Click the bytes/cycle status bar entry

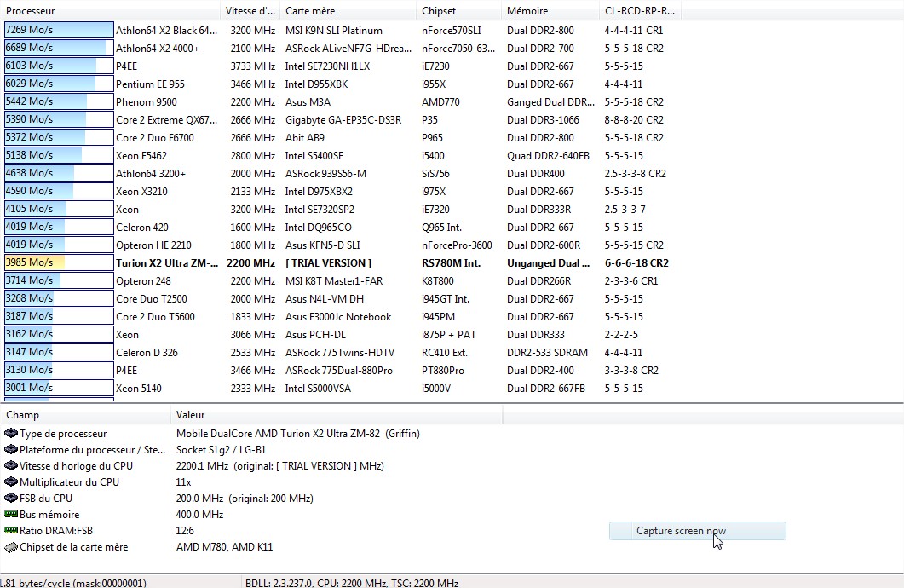[x=73, y=583]
